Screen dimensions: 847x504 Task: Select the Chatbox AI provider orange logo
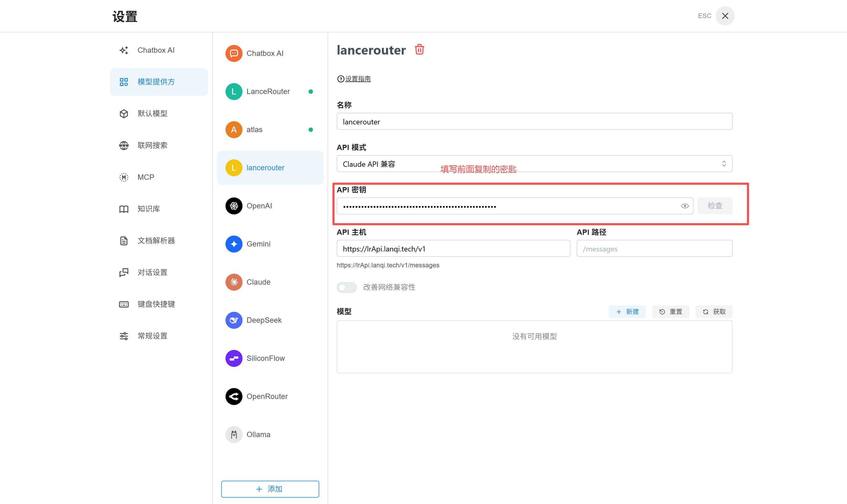pyautogui.click(x=234, y=53)
